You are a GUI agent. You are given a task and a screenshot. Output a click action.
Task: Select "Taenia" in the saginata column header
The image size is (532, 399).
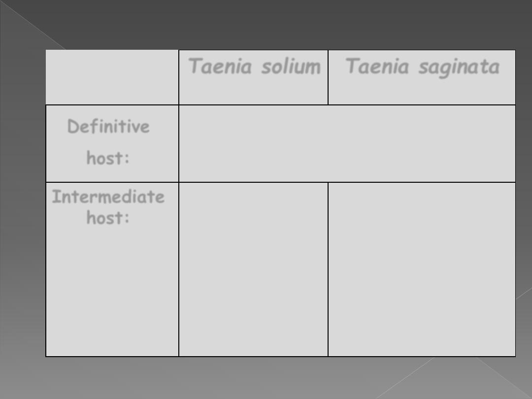click(377, 66)
